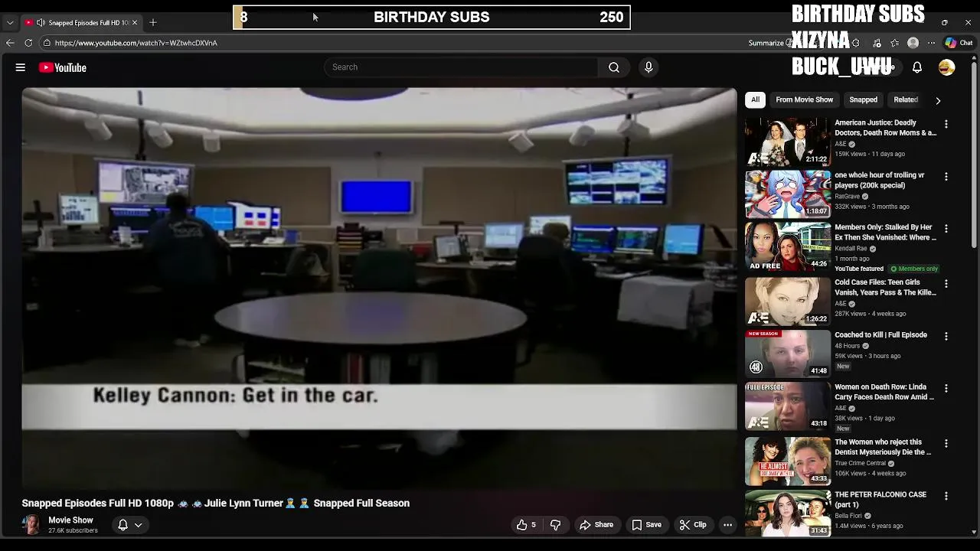Share this Snapped video
The width and height of the screenshot is (980, 551).
tap(596, 525)
